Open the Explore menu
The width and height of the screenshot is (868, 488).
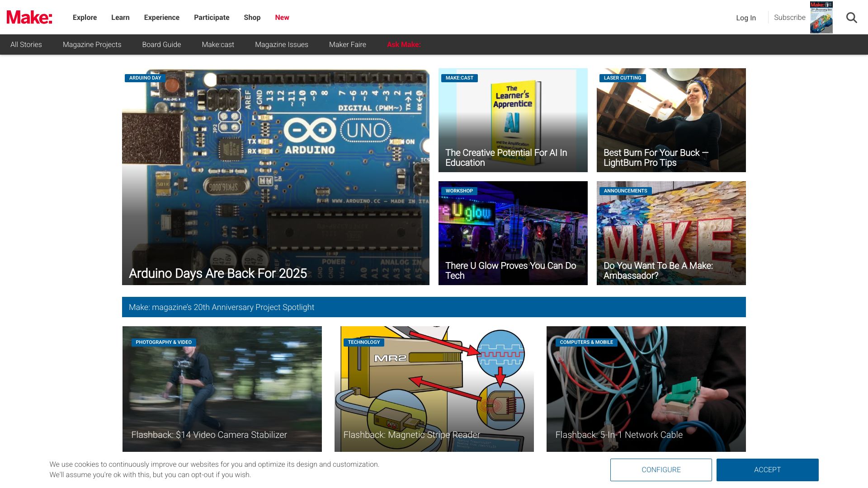85,18
